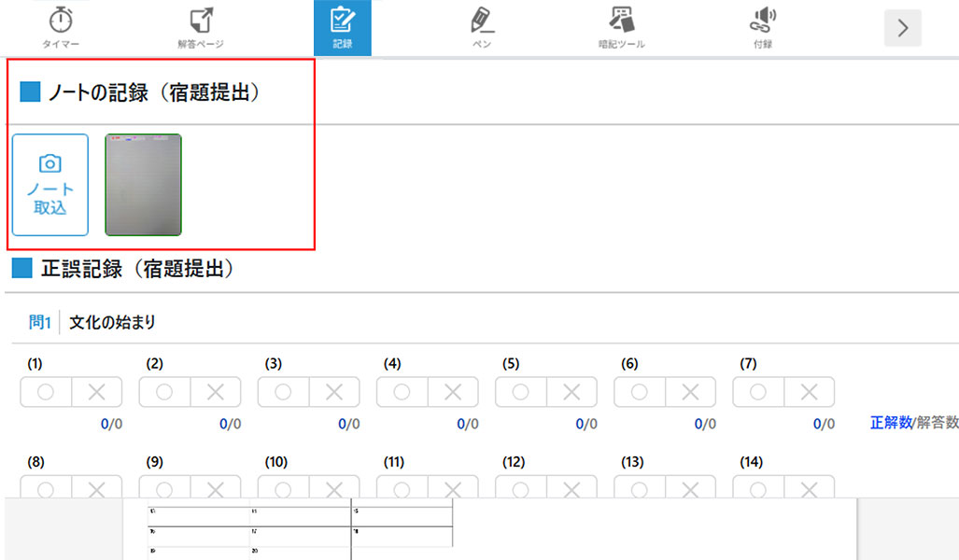Click the ノート取込 camera button
This screenshot has height=560, width=959.
point(50,185)
